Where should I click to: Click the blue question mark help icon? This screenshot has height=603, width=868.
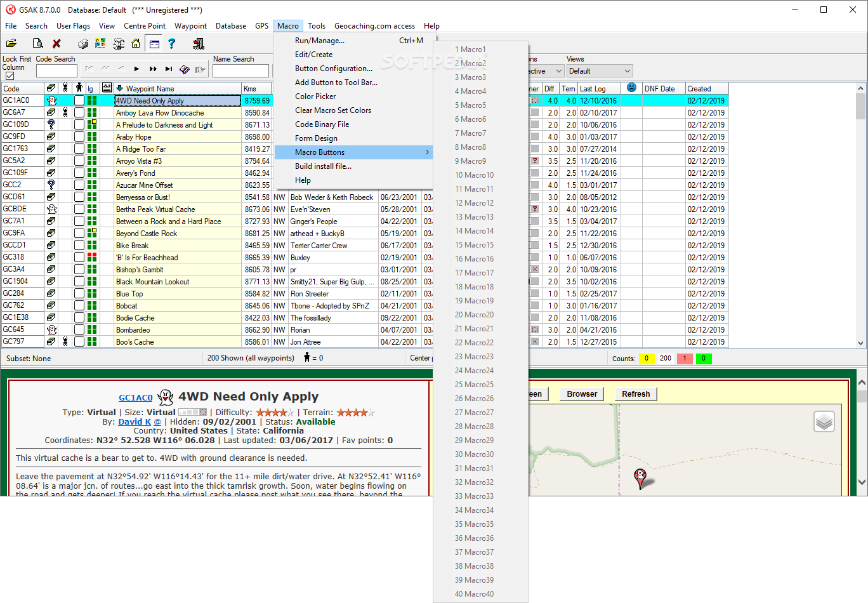(171, 43)
